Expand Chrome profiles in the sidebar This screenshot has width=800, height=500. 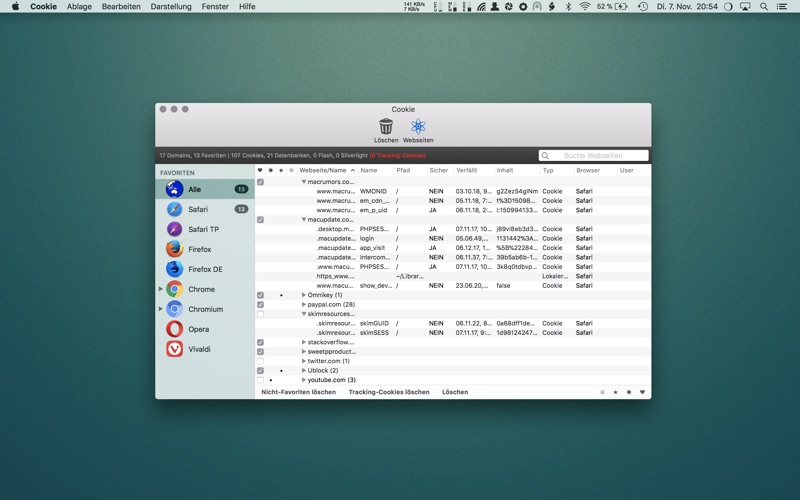(161, 289)
